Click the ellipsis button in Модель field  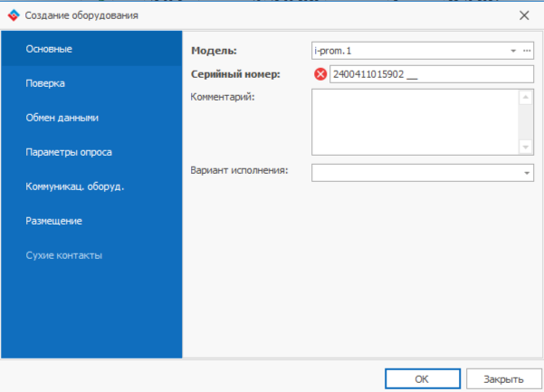[527, 51]
